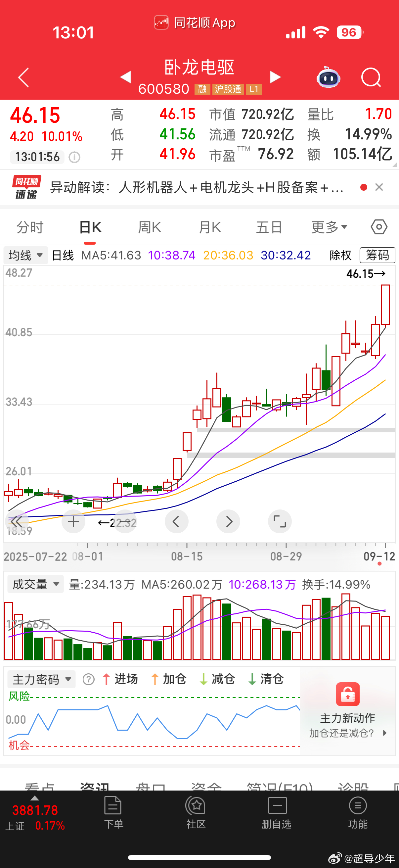Image resolution: width=399 pixels, height=868 pixels.
Task: Switch to next stock with right triangle
Action: pos(275,77)
